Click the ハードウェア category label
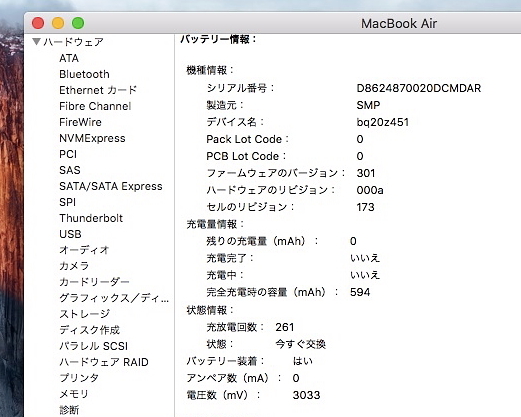 73,42
